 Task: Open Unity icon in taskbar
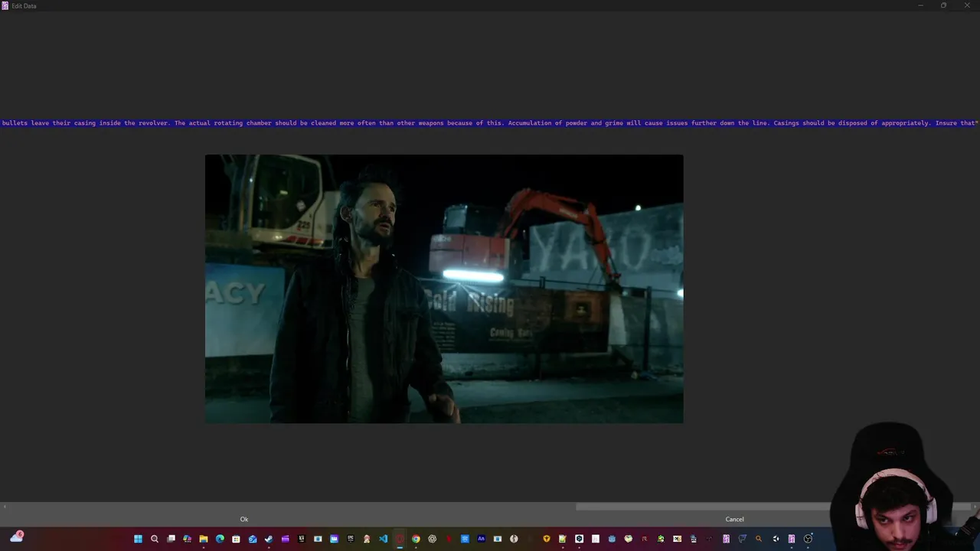(776, 539)
